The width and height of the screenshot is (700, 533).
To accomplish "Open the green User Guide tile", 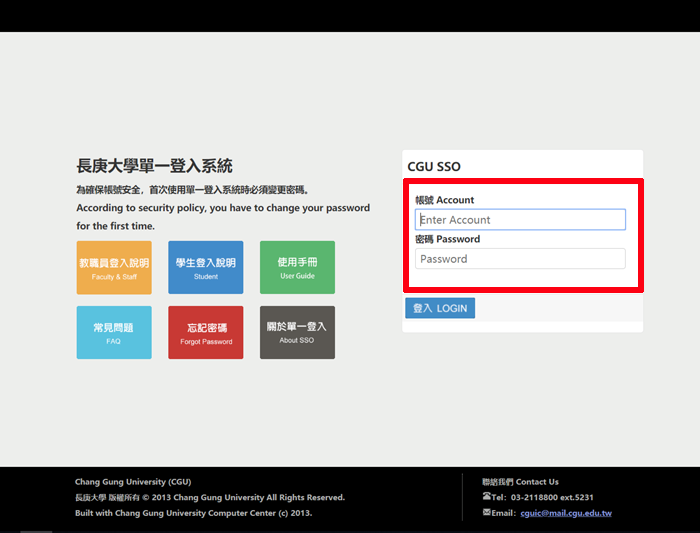I will [297, 267].
